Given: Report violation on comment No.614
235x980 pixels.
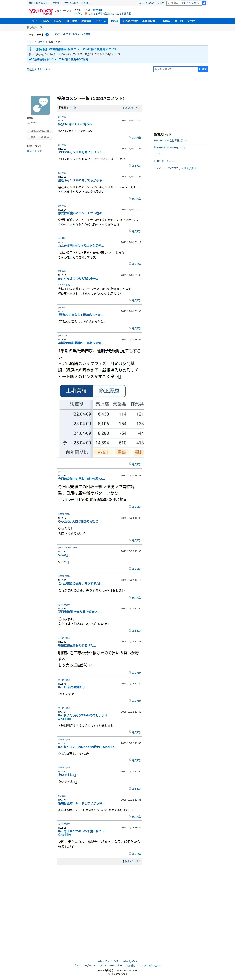Looking at the screenshot, I should click(x=135, y=231).
